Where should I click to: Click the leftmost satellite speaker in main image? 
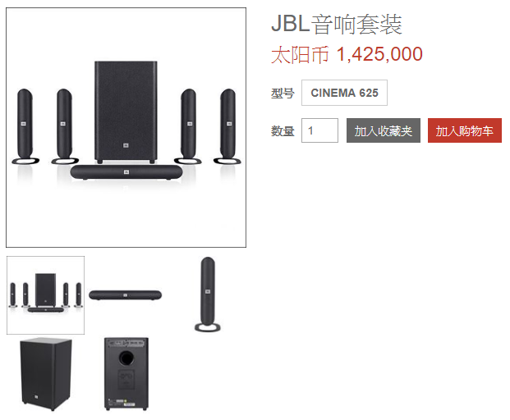pyautogui.click(x=25, y=126)
